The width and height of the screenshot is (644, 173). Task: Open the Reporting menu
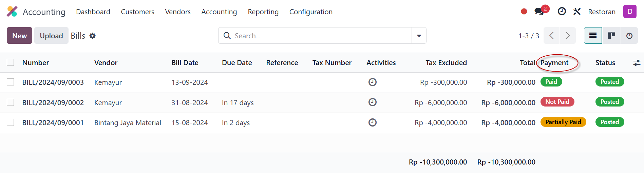(263, 12)
